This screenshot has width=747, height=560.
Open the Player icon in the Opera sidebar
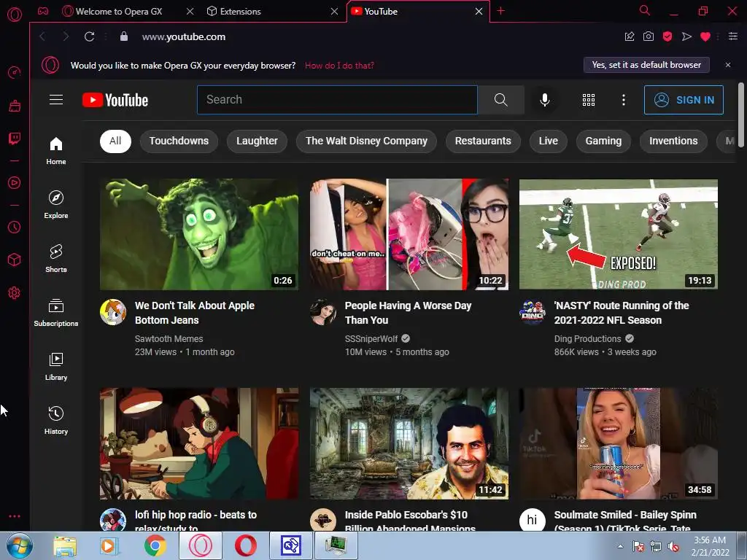[15, 182]
